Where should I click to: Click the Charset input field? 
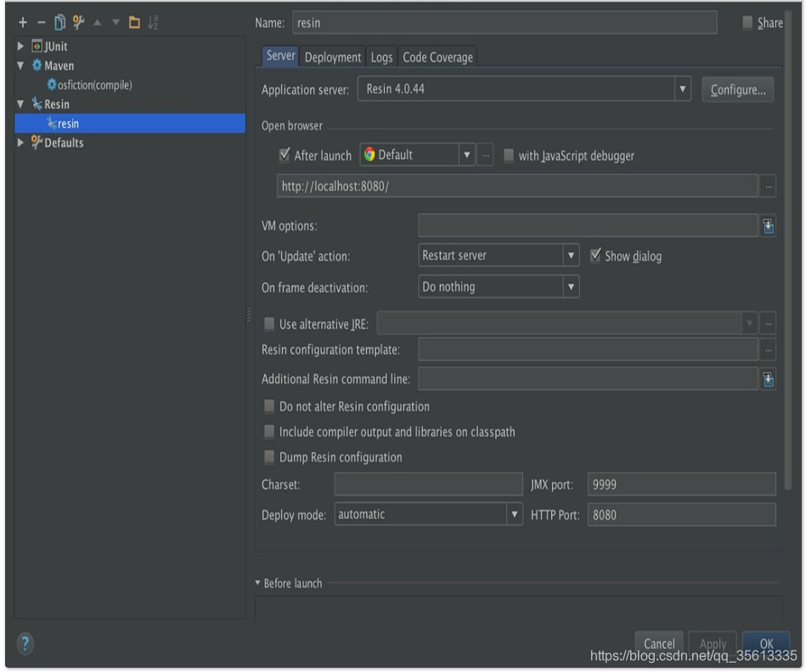pos(428,483)
